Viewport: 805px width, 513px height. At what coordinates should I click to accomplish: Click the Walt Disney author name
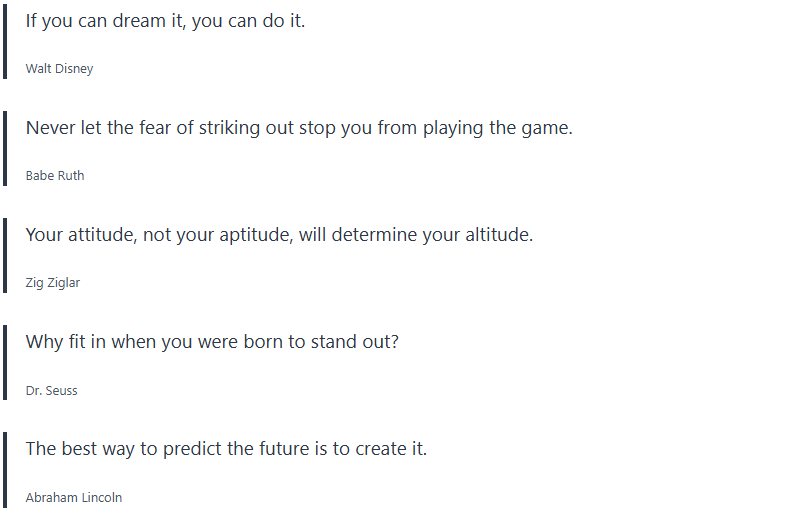[x=59, y=69]
